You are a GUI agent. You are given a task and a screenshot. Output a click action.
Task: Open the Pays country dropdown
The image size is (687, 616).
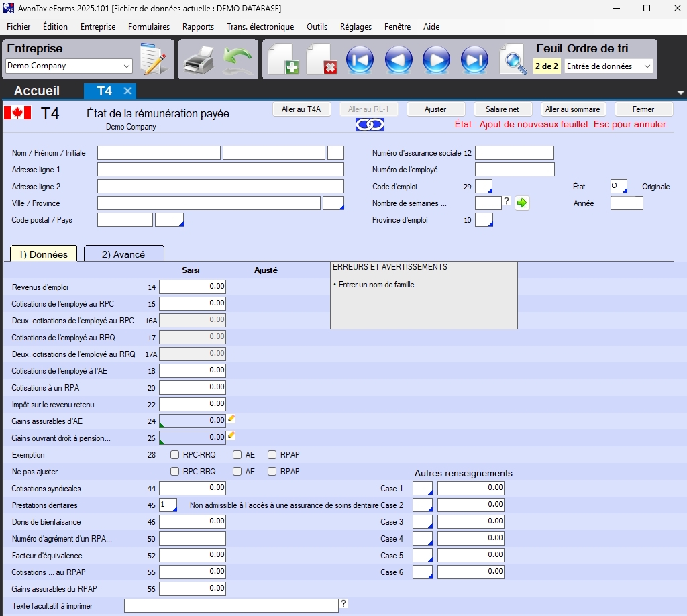coord(170,220)
